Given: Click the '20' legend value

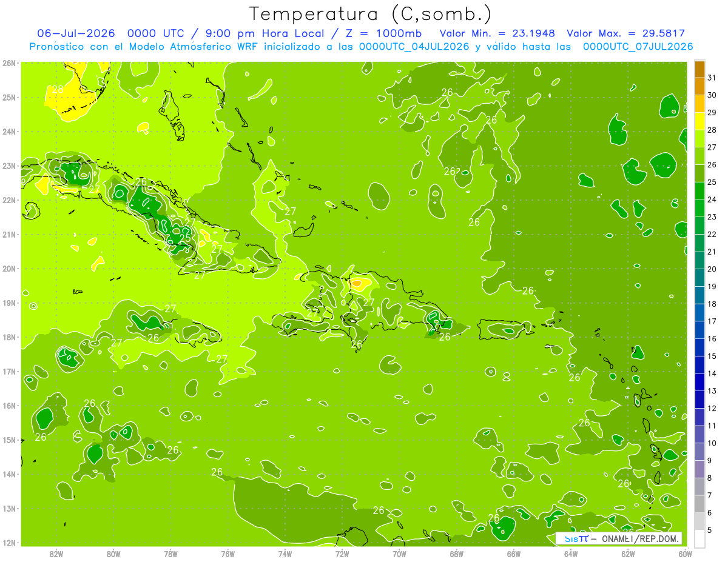Looking at the screenshot, I should 712,269.
